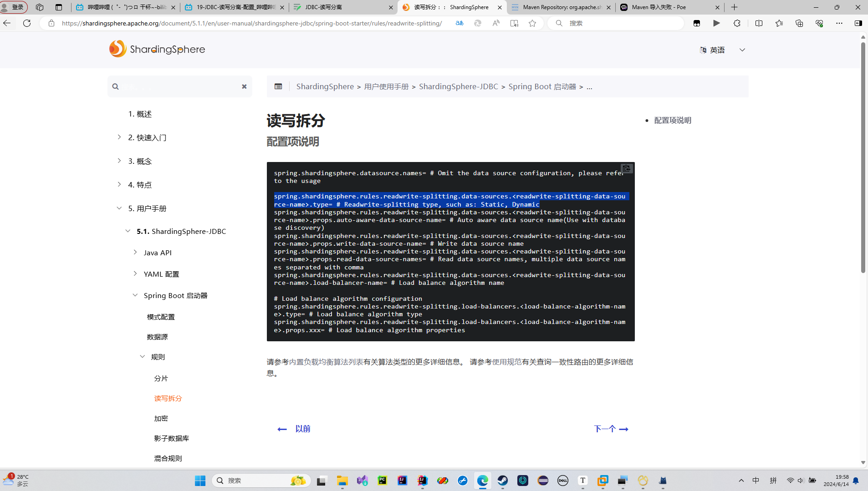Open the language selector dropdown 英语
The width and height of the screenshot is (868, 491).
pos(723,50)
